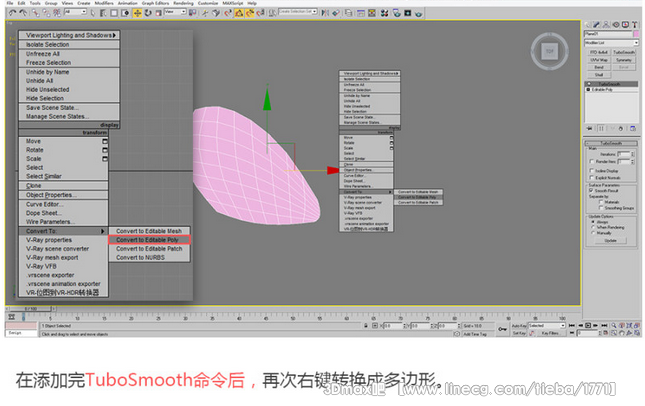The height and width of the screenshot is (406, 645).
Task: Toggle the Angle Snap tool
Action: click(239, 13)
